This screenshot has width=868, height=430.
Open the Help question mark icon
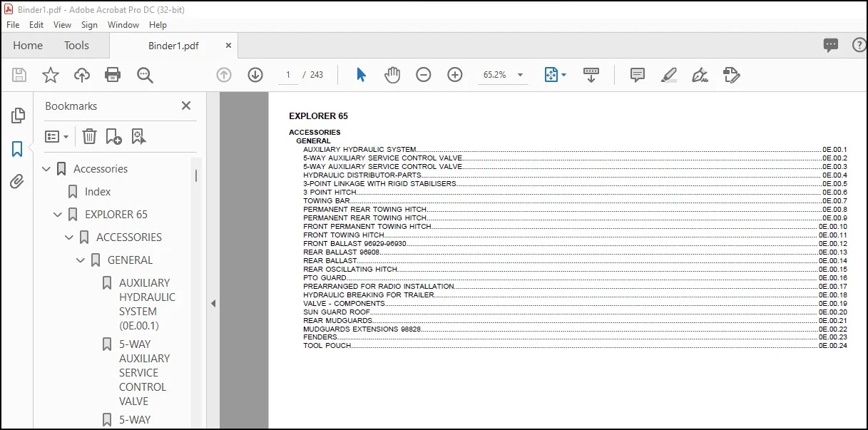(x=859, y=46)
